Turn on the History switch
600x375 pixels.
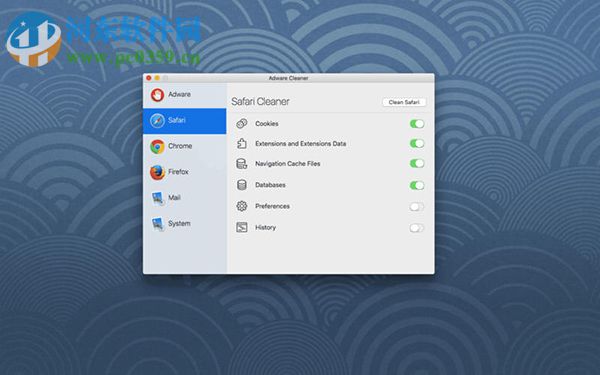[x=417, y=228]
